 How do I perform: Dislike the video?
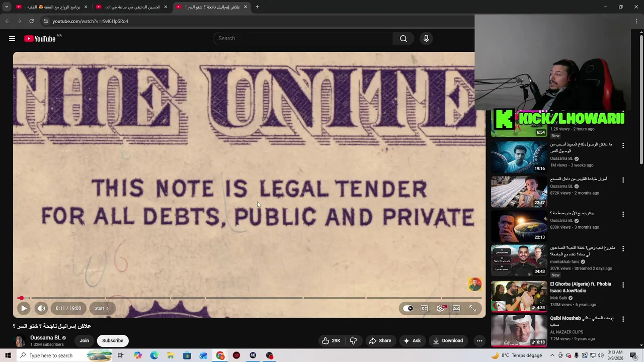[353, 340]
